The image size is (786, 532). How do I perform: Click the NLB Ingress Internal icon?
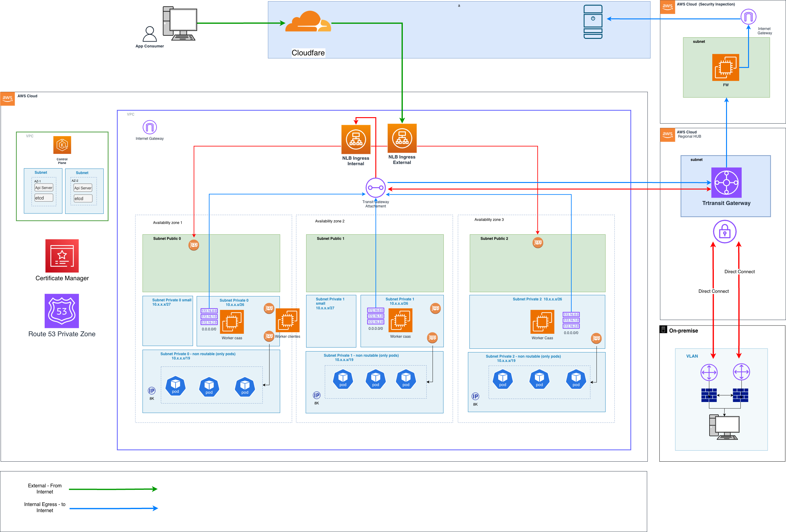tap(356, 139)
